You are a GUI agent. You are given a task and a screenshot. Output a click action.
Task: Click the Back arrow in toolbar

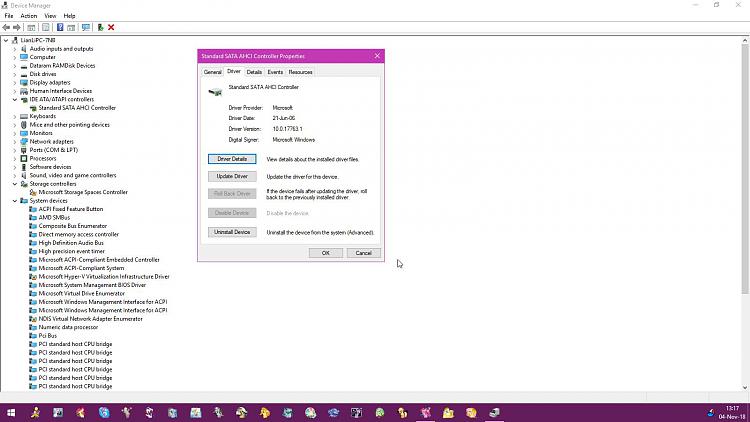click(x=6, y=28)
